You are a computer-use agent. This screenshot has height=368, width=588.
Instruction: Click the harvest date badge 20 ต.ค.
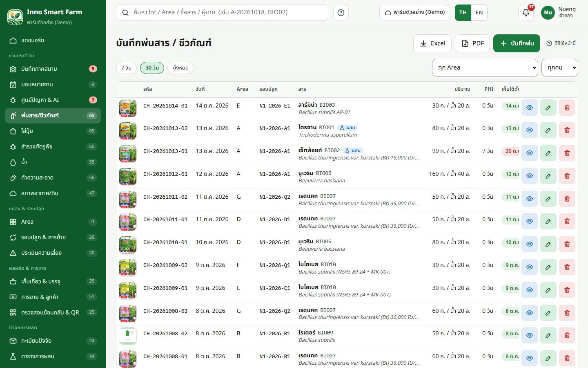click(x=510, y=151)
